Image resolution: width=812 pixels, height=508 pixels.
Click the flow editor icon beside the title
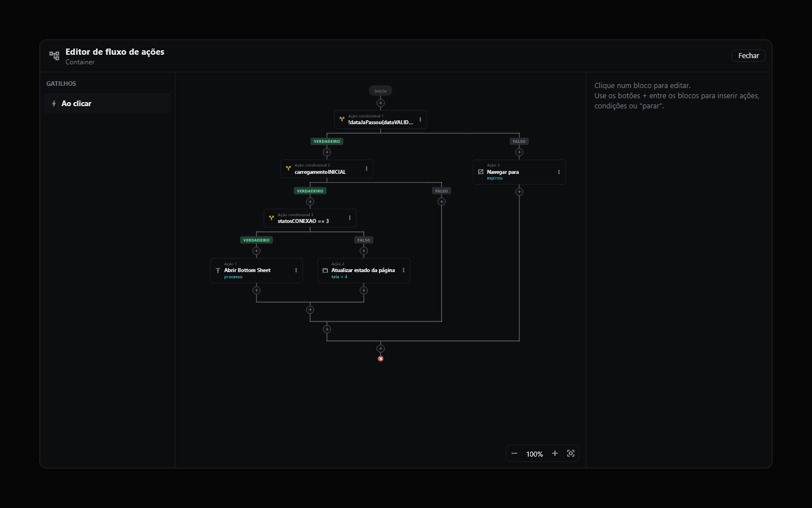pyautogui.click(x=54, y=55)
